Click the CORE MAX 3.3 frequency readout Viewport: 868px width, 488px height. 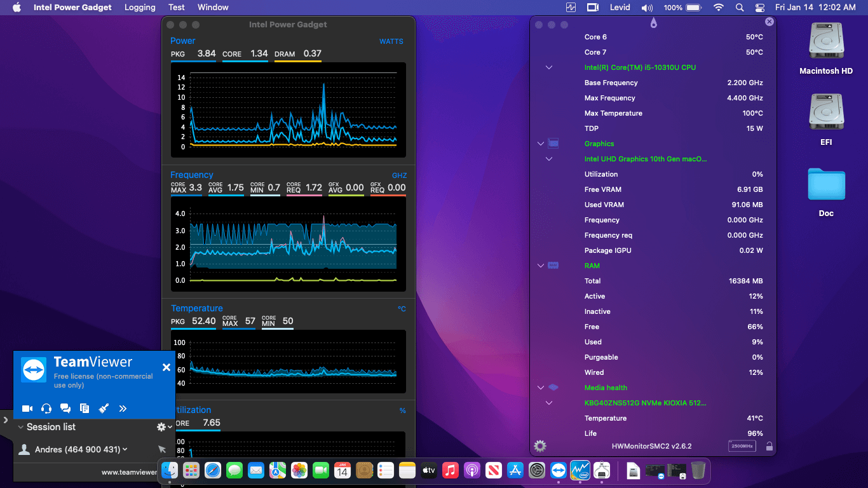pos(186,187)
